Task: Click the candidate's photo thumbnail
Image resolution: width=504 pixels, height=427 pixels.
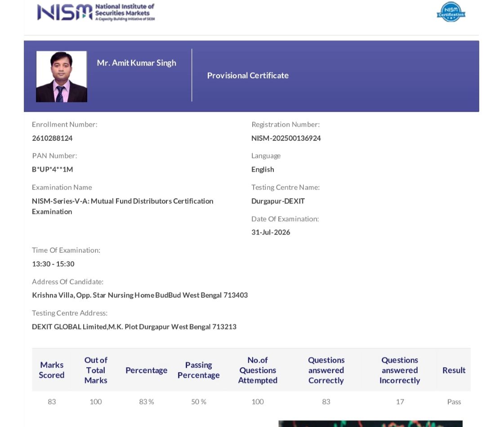Action: coord(62,76)
